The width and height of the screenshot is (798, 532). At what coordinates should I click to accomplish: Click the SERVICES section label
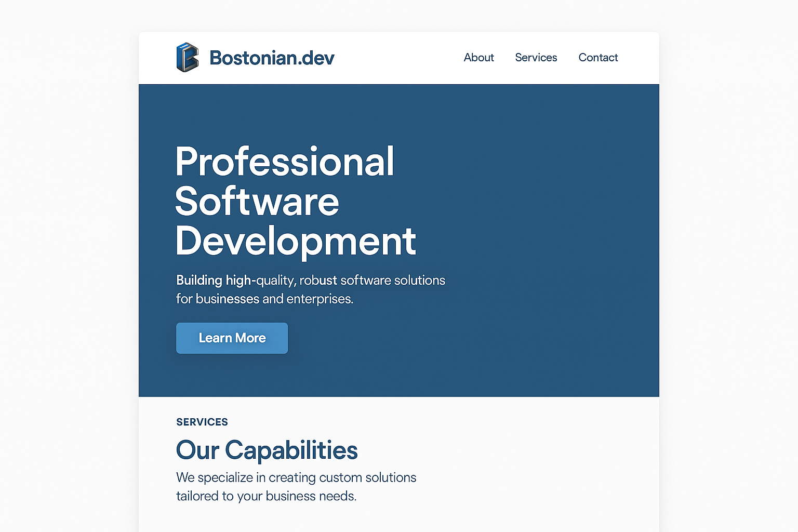[x=202, y=422]
